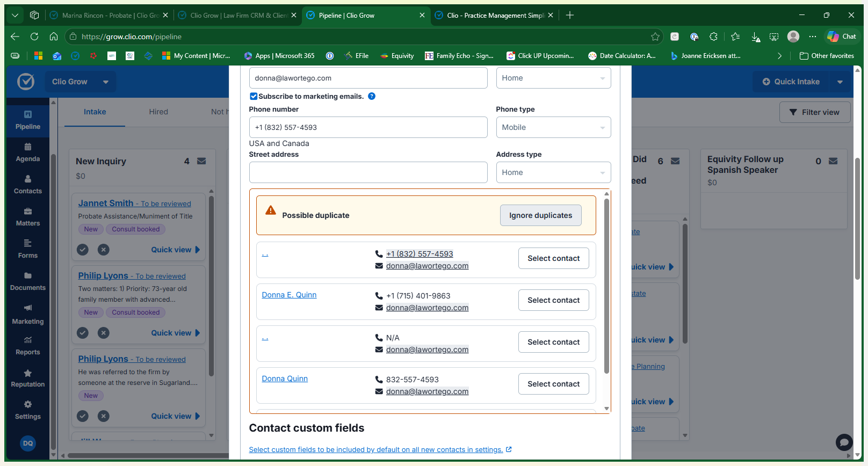Image resolution: width=868 pixels, height=466 pixels.
Task: Open Quick view for Jannet Smith
Action: 176,250
